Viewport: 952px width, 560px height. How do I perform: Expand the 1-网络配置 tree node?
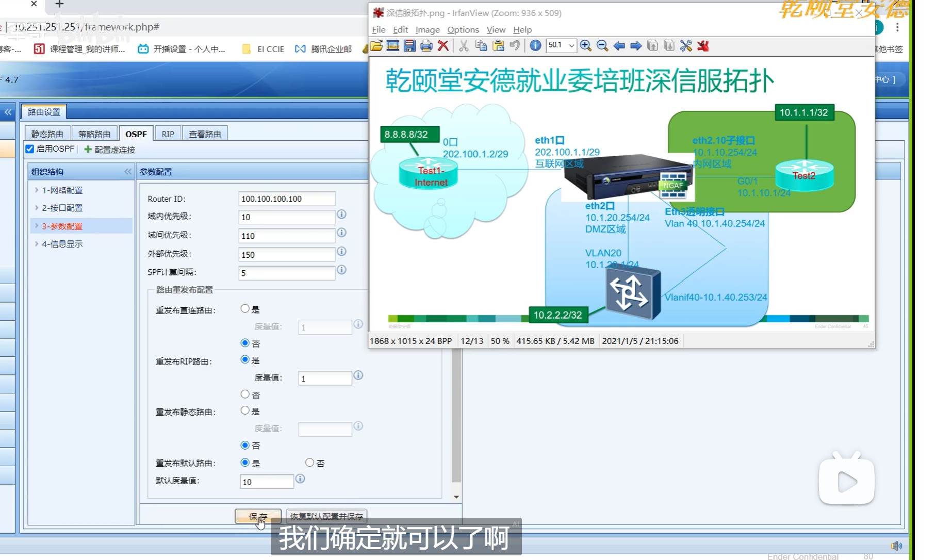tap(37, 190)
